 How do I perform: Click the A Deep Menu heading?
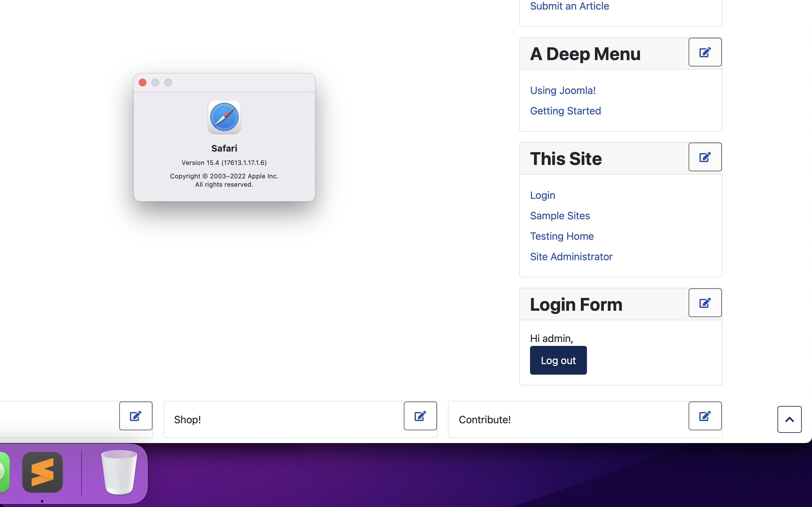[x=585, y=54]
